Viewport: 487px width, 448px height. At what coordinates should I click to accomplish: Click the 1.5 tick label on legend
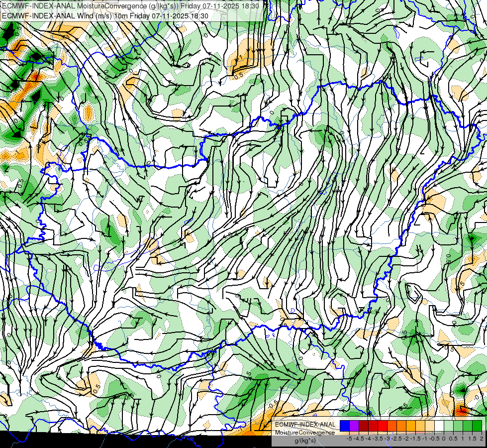click(x=472, y=439)
